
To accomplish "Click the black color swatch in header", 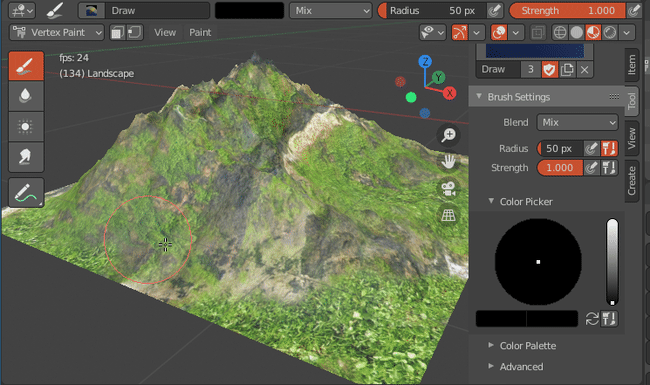I will [x=249, y=10].
